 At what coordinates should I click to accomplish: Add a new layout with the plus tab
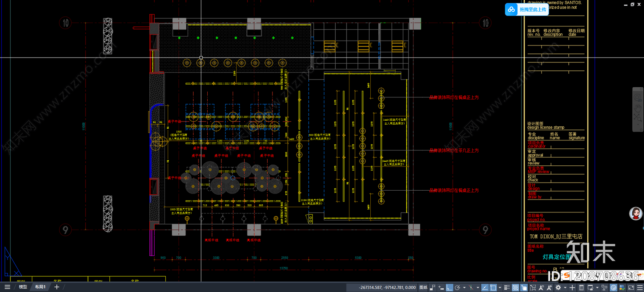(x=57, y=287)
